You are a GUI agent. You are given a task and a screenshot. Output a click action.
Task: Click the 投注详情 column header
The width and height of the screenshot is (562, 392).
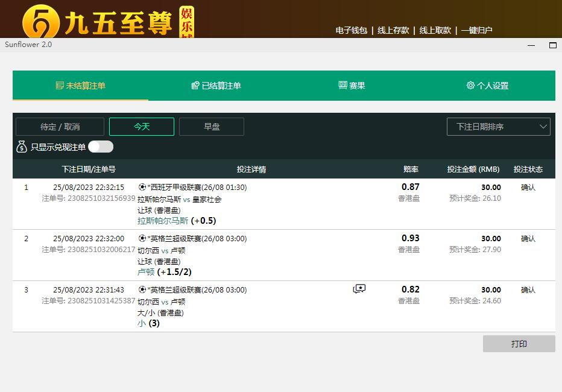[x=251, y=169]
